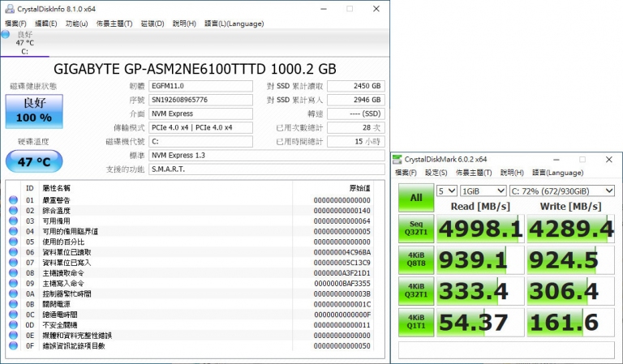The image size is (623, 364).
Task: Run the 4KiB Q8T8 benchmark
Action: [x=416, y=260]
